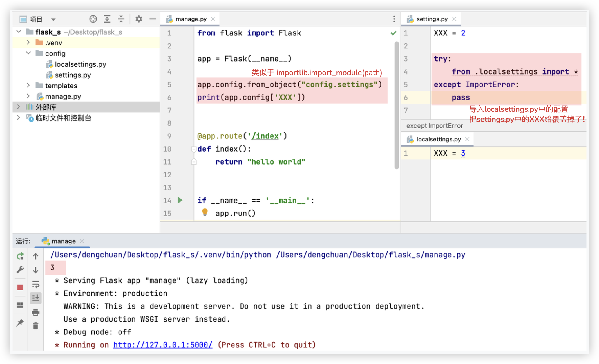Click the green run arrow in the gutter
Screen dimensions: 599x364
[x=180, y=200]
